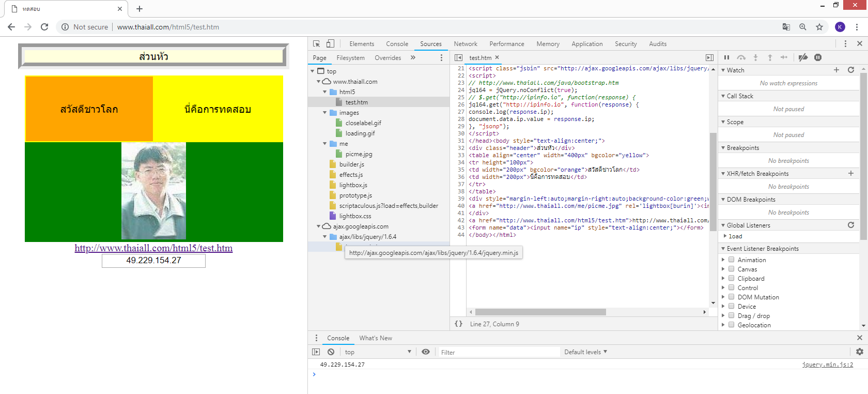The width and height of the screenshot is (868, 394).
Task: Switch to the Network tab
Action: point(466,44)
